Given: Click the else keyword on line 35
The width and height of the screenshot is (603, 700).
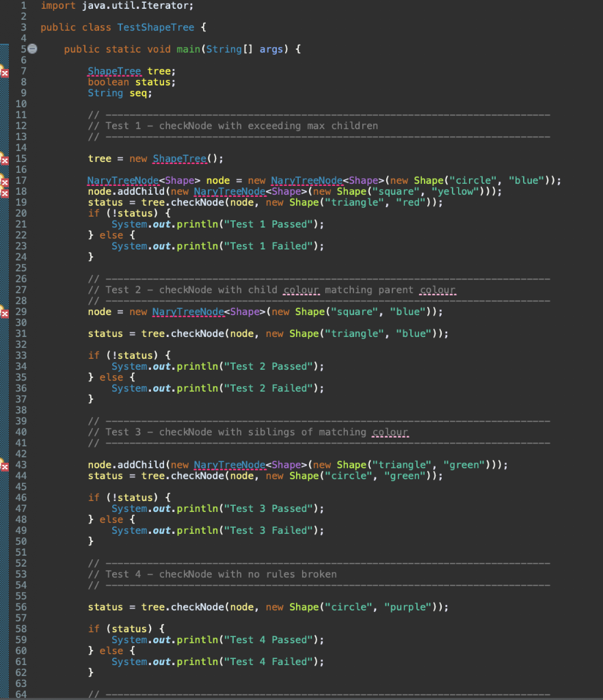Looking at the screenshot, I should click(x=111, y=377).
